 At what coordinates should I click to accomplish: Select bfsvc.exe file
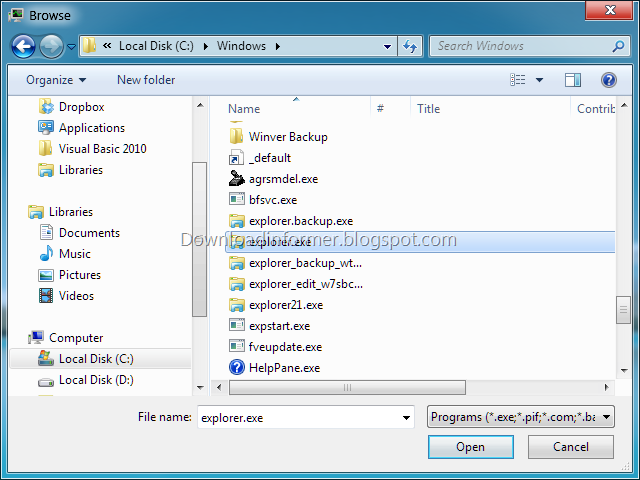point(263,200)
